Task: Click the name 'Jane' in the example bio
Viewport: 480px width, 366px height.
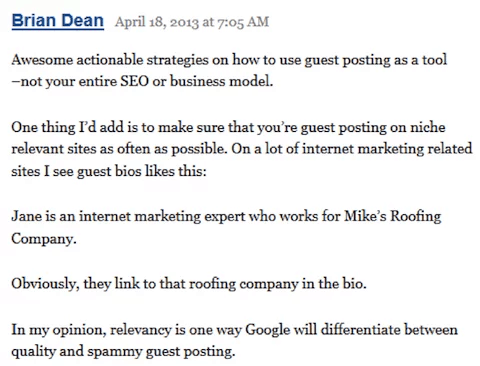Action: (x=26, y=216)
